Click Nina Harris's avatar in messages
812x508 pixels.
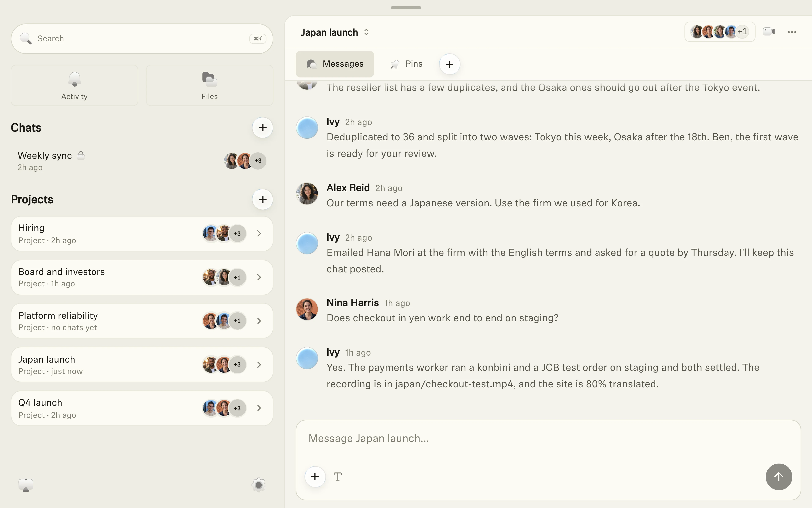pos(307,309)
